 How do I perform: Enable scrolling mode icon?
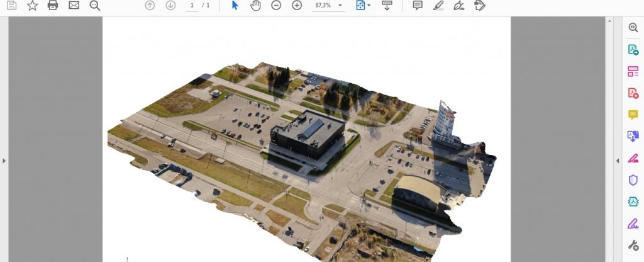pos(387,5)
